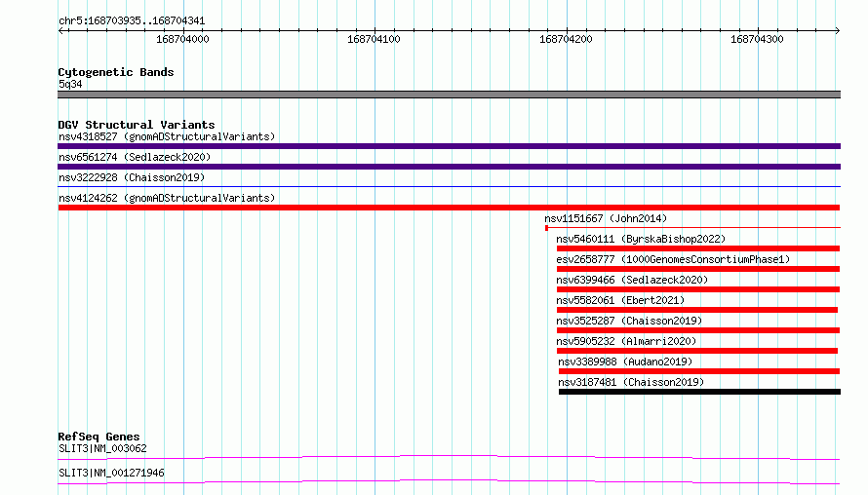Select the black bar for nsv3187481

pos(699,392)
